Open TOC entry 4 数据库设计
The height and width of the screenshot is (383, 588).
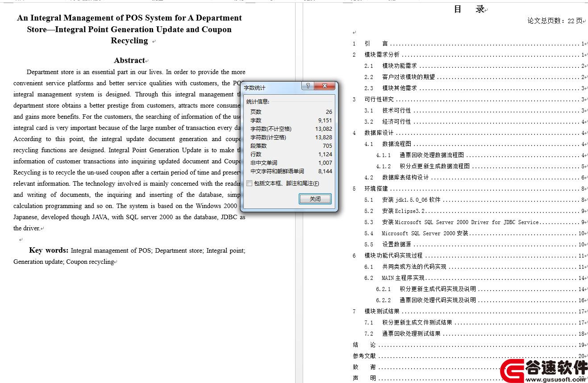tap(468, 133)
